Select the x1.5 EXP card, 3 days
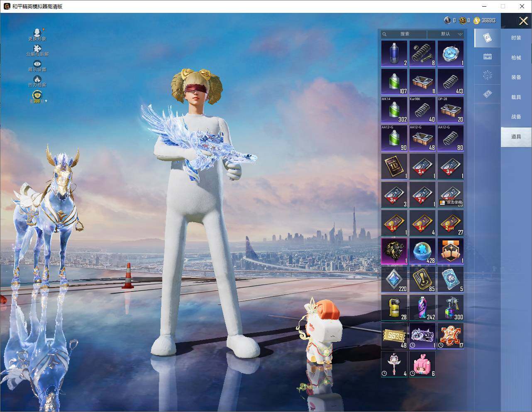The height and width of the screenshot is (412, 532). (451, 166)
